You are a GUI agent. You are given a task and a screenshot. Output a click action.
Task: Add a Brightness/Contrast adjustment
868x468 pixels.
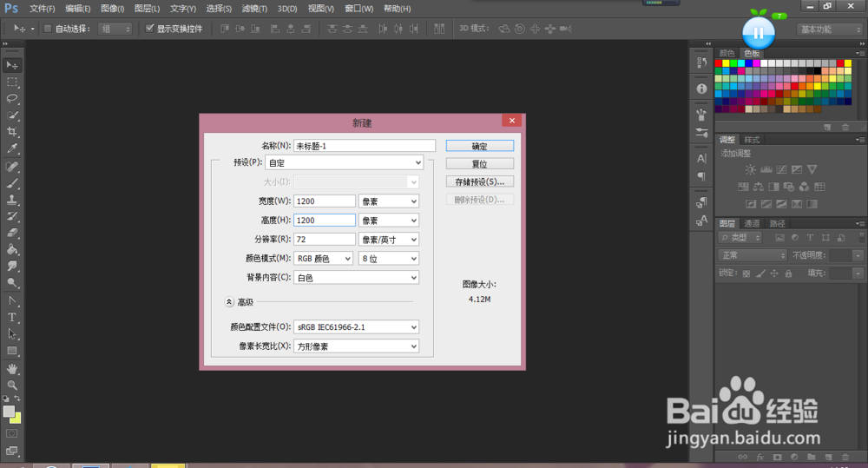click(750, 169)
